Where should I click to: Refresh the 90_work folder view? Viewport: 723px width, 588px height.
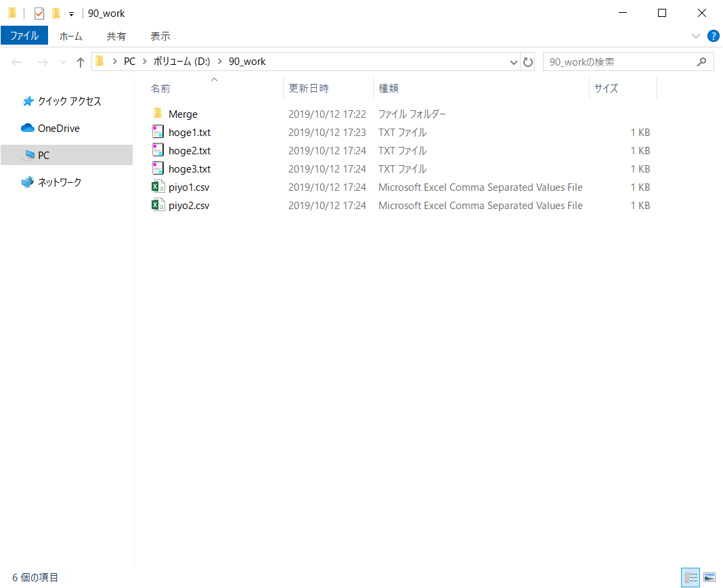tap(528, 62)
